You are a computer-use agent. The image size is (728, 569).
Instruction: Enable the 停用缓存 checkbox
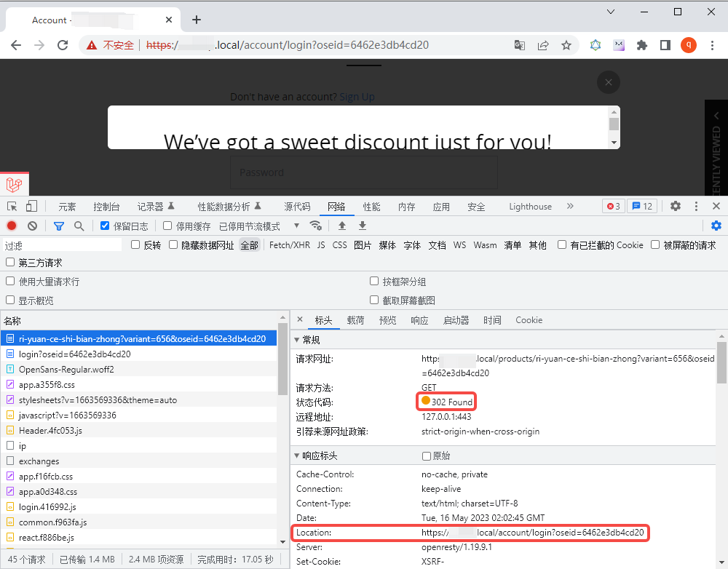pos(167,226)
